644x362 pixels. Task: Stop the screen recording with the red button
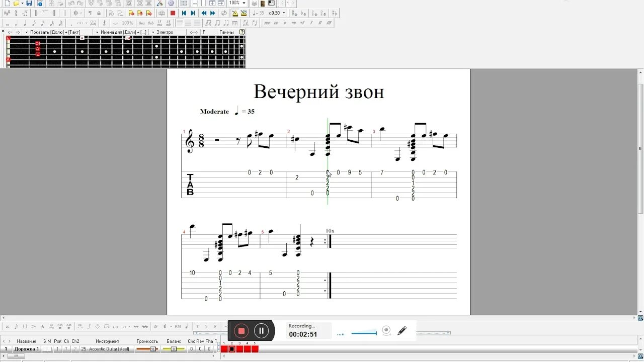[241, 331]
